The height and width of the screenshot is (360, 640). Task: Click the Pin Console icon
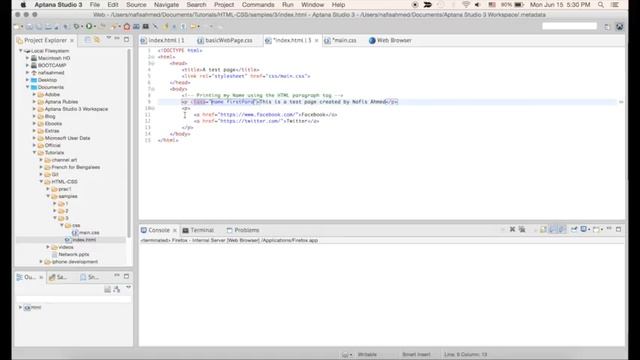(574, 229)
